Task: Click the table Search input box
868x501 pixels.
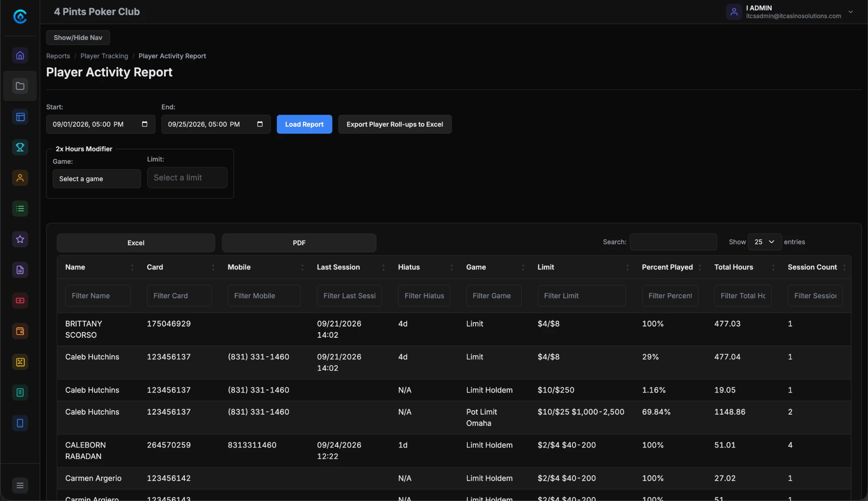Action: point(673,242)
